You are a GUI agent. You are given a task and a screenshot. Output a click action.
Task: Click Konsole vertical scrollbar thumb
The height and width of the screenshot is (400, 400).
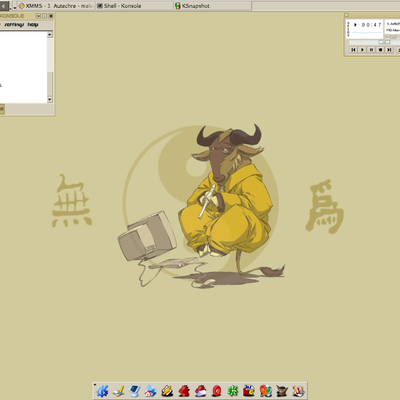[x=50, y=84]
